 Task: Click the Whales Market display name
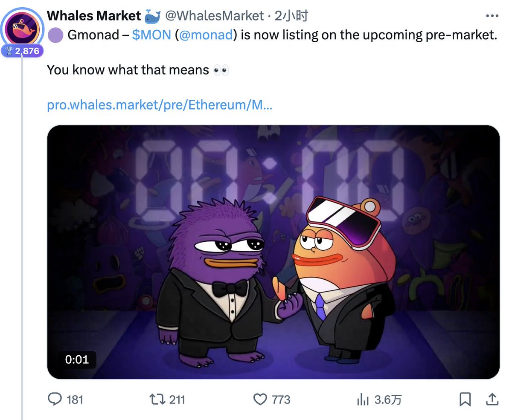tap(94, 16)
